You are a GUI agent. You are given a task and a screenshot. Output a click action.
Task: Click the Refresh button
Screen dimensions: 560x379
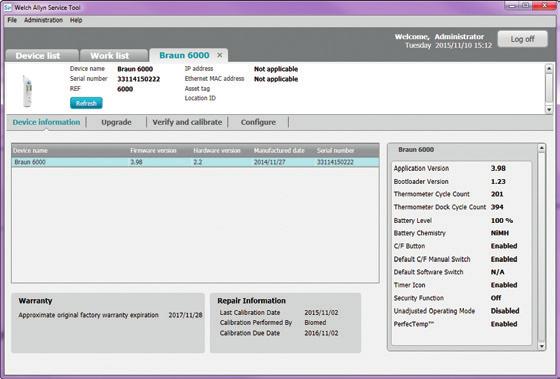pos(86,103)
